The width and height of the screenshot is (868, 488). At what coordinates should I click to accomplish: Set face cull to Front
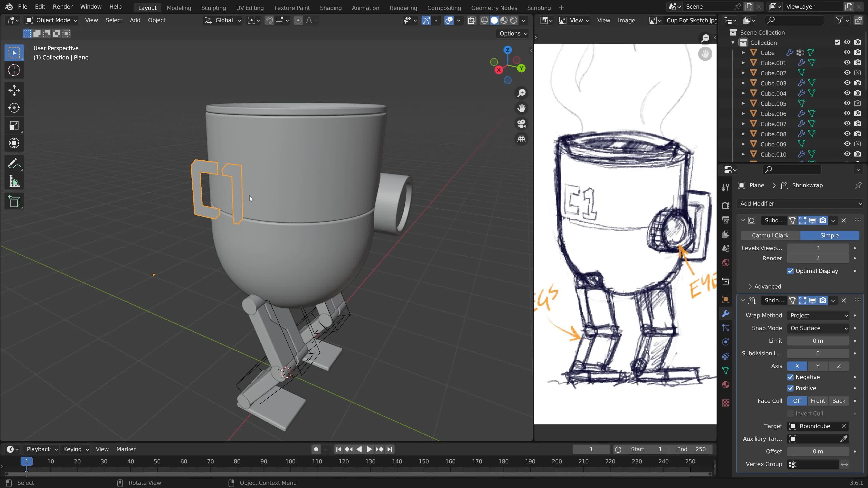tap(817, 401)
